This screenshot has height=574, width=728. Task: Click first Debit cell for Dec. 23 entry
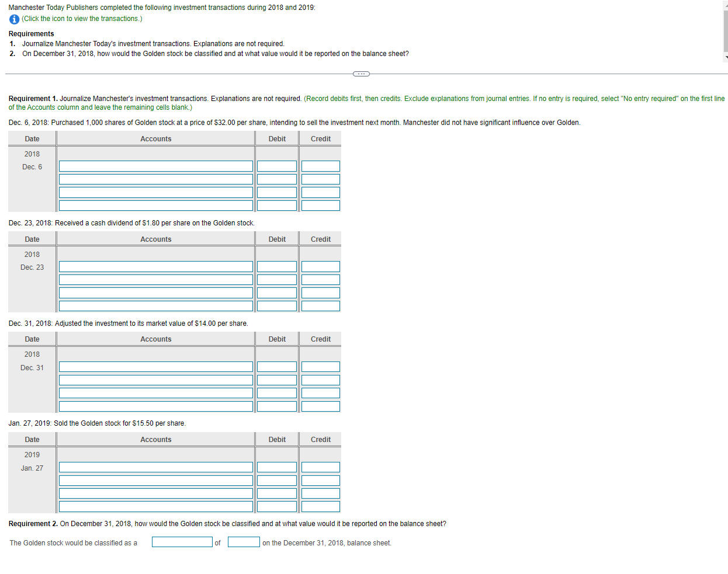tap(277, 267)
